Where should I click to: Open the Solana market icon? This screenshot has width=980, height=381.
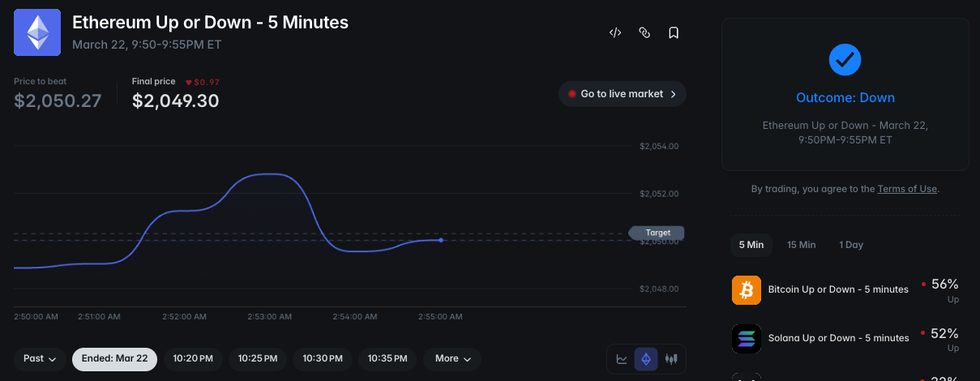click(747, 338)
